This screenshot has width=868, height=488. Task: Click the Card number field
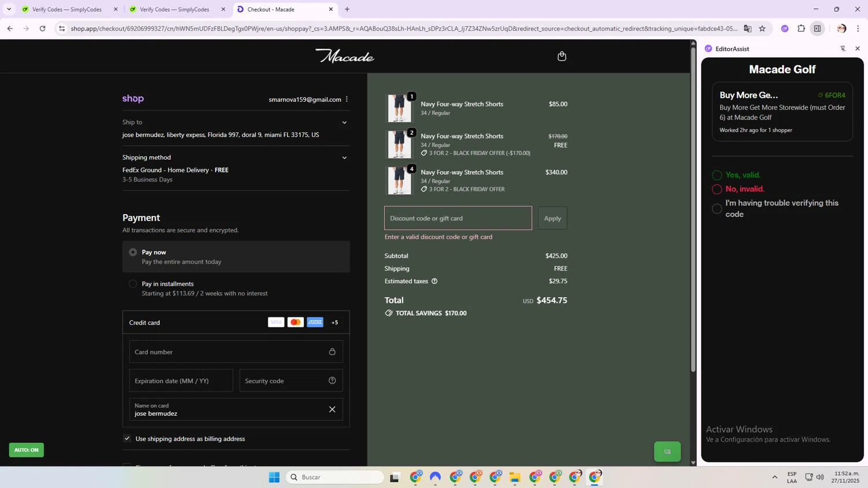point(236,352)
